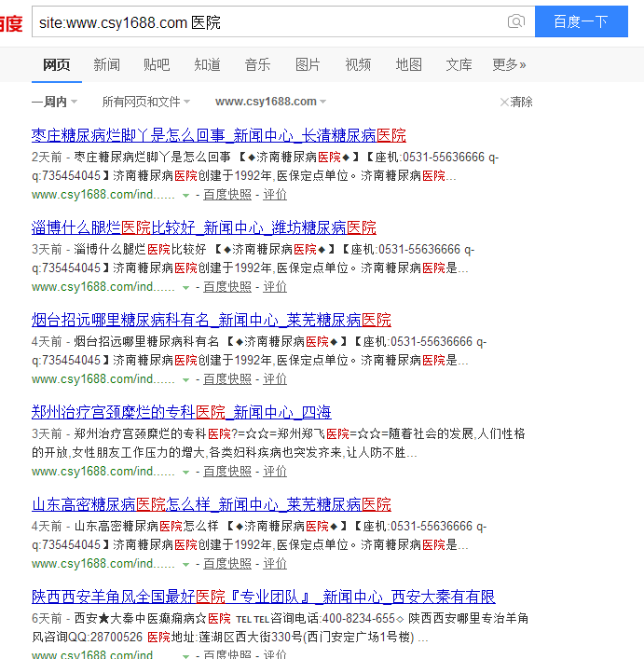644x659 pixels.
Task: Expand URL arrow under 郑州治疗宫颈糜烂 result
Action: click(x=185, y=473)
